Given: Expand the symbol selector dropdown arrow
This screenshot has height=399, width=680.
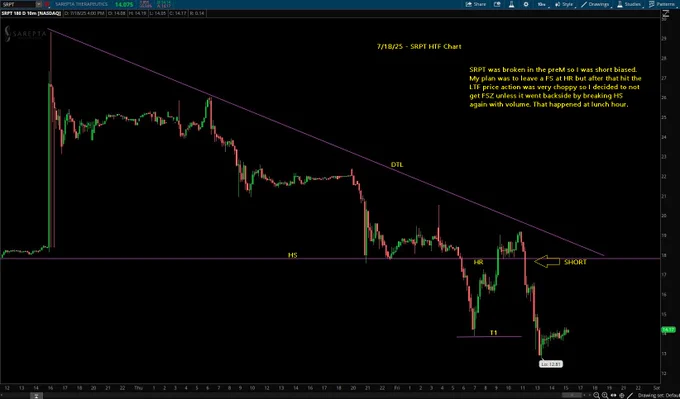Looking at the screenshot, I should coord(39,4).
